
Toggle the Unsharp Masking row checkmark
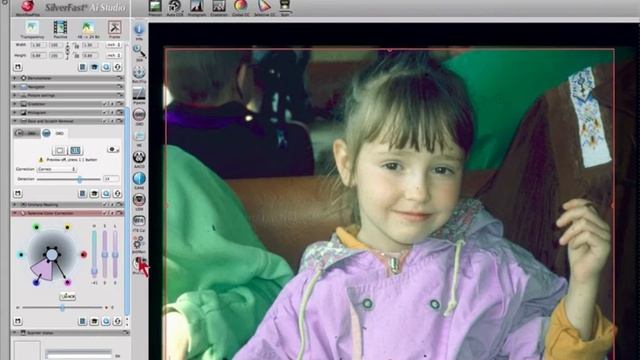(105, 204)
